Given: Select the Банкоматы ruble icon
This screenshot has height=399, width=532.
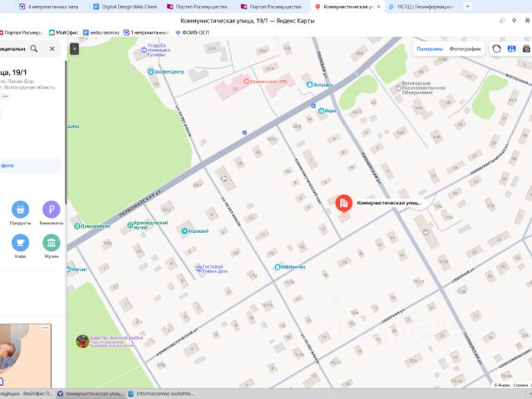Looking at the screenshot, I should (52, 209).
